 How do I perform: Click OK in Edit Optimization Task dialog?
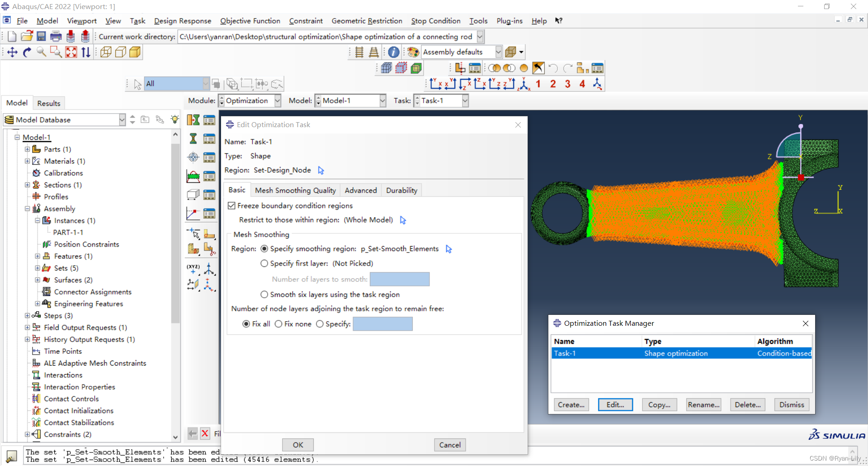coord(298,445)
